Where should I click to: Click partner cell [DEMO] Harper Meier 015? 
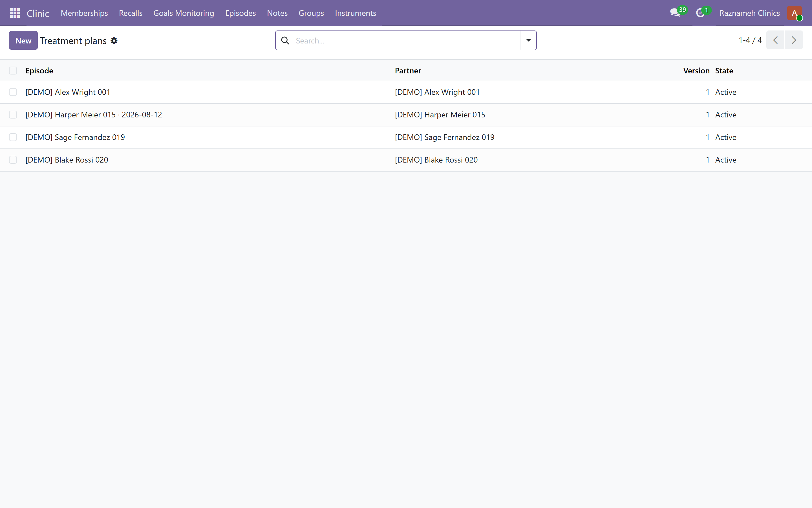[440, 115]
